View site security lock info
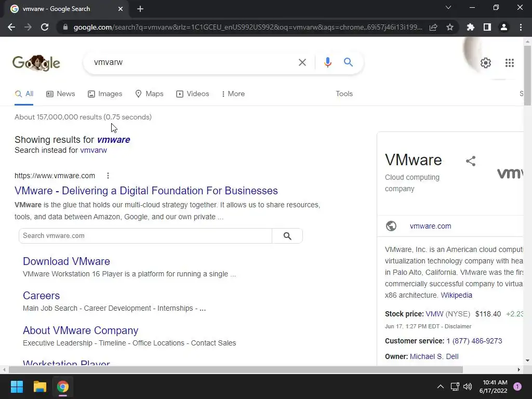The image size is (532, 399). coord(65,27)
